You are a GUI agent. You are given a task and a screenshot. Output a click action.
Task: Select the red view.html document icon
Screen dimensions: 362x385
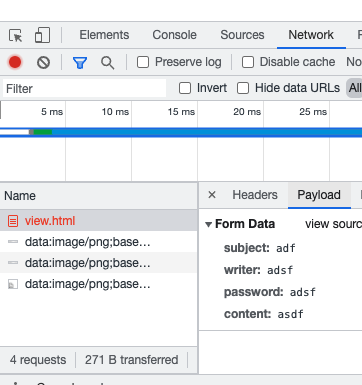coord(13,221)
